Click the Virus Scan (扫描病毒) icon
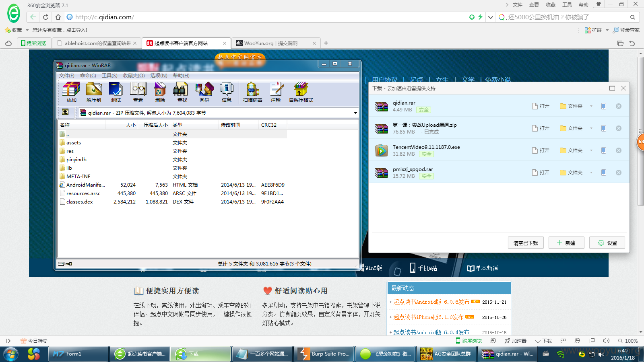This screenshot has height=362, width=644. coord(253,92)
